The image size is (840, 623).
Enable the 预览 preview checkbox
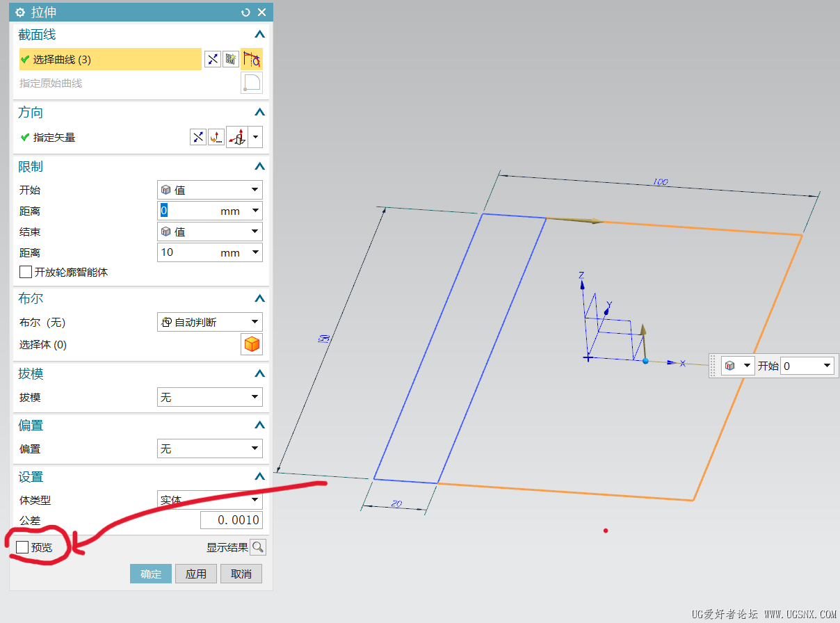(x=22, y=547)
